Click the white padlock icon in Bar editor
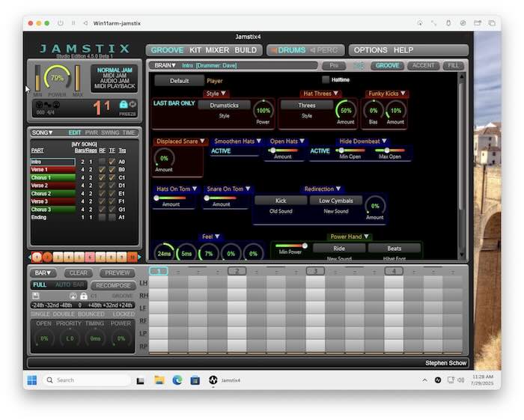 pos(84,296)
